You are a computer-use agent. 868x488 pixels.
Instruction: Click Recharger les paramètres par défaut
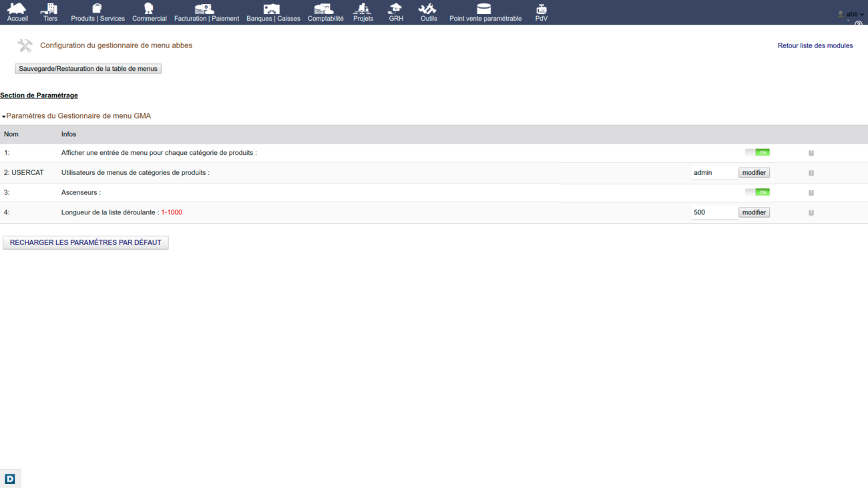pos(85,242)
